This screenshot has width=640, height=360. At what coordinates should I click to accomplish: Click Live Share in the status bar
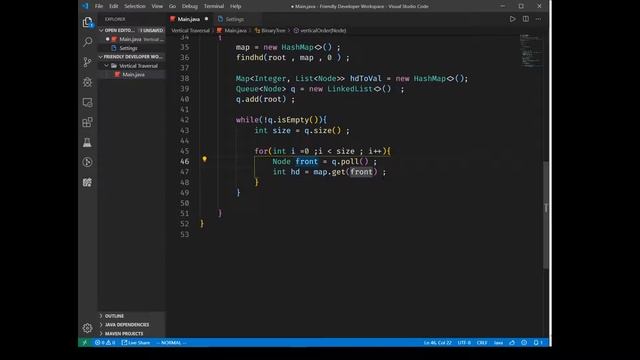tap(136, 342)
